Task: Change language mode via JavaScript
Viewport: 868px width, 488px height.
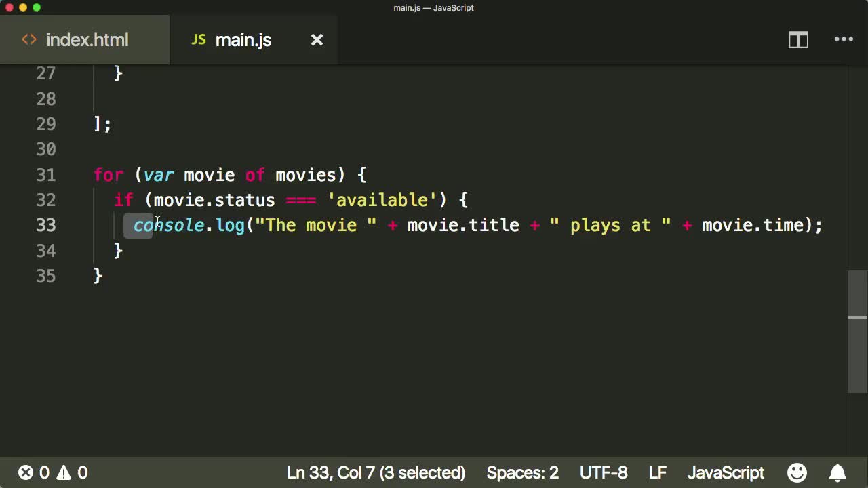Action: click(726, 472)
